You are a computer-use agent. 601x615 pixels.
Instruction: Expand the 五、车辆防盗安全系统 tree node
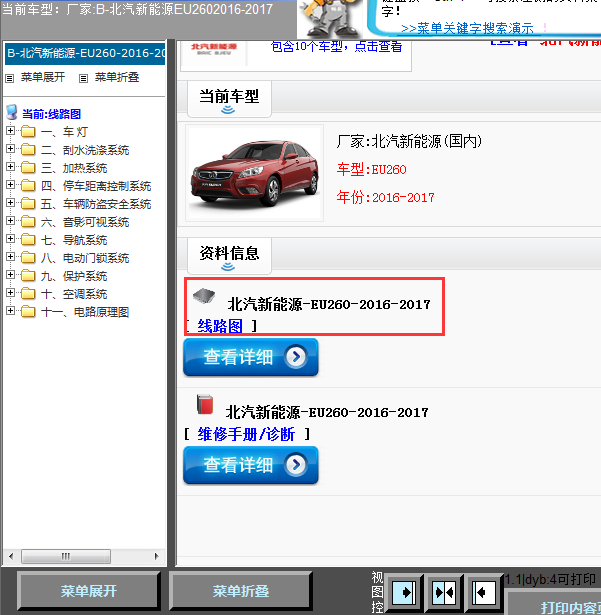[11, 203]
